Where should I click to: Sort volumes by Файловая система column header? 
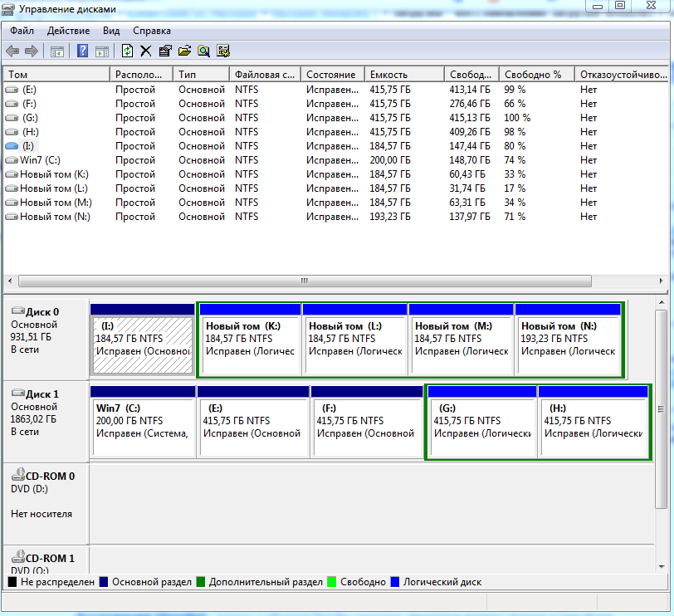(x=265, y=74)
